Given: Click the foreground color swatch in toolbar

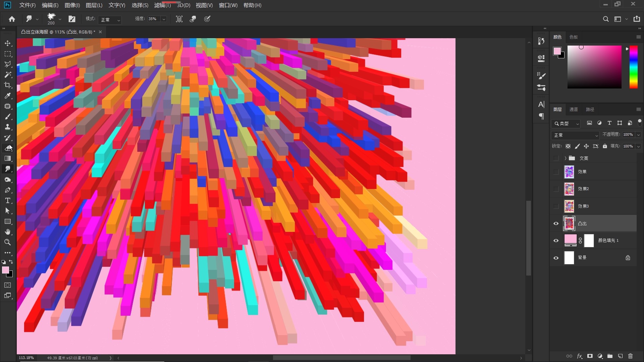Looking at the screenshot, I should (x=5, y=270).
